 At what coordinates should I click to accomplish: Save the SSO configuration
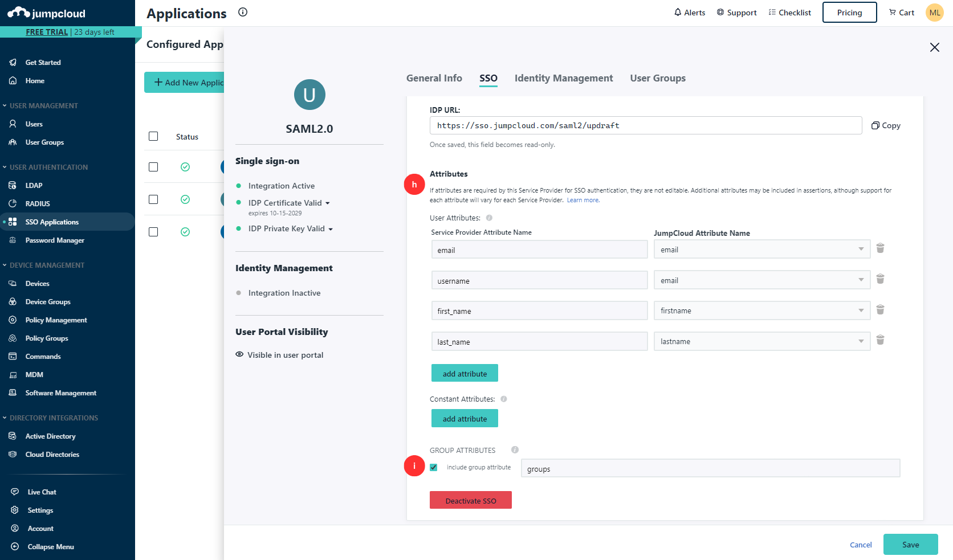pos(910,545)
